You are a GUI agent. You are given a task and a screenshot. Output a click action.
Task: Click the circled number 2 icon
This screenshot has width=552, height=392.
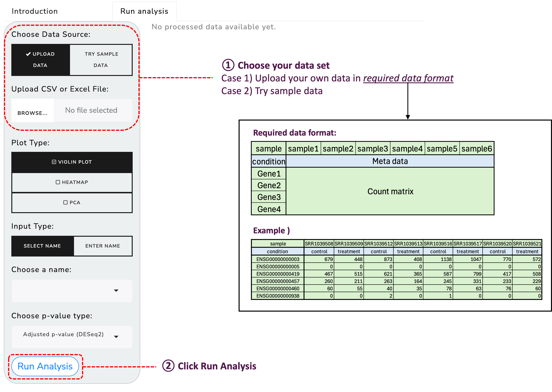(x=168, y=366)
